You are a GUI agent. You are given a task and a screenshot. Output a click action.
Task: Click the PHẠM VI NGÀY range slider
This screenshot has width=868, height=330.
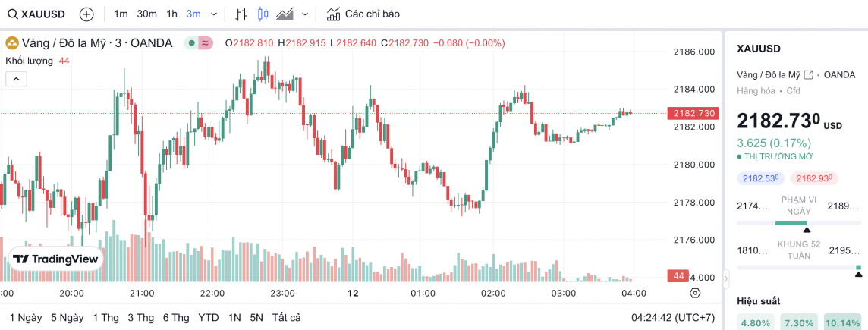click(798, 222)
